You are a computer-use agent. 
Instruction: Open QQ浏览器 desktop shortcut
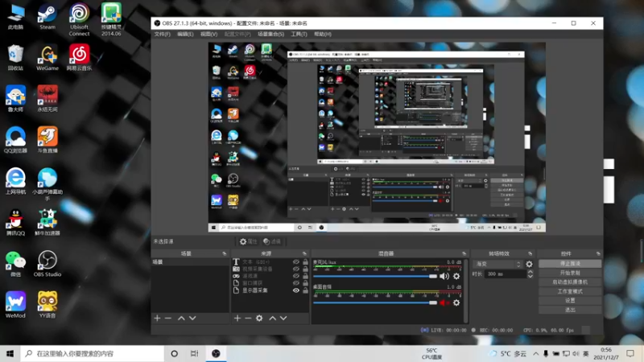[x=15, y=140]
